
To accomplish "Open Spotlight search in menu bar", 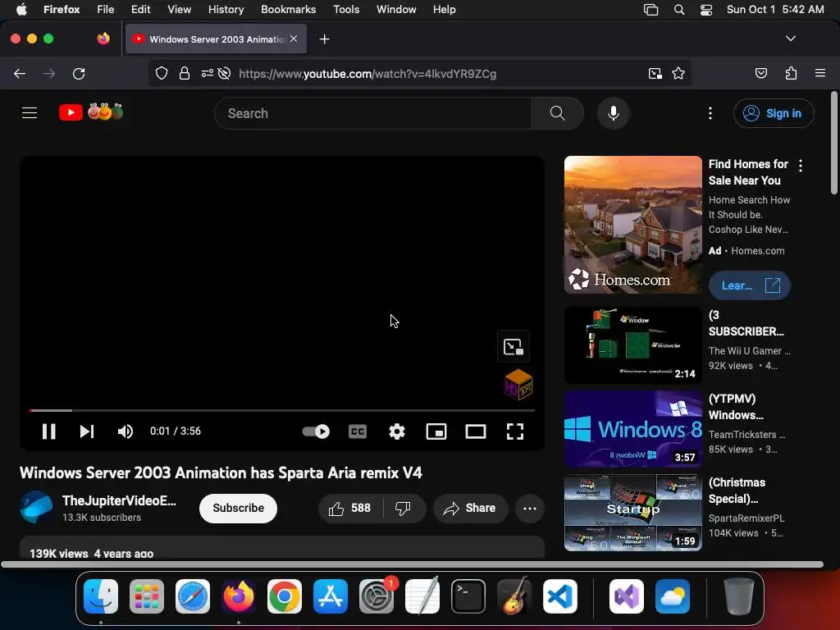I will click(678, 10).
